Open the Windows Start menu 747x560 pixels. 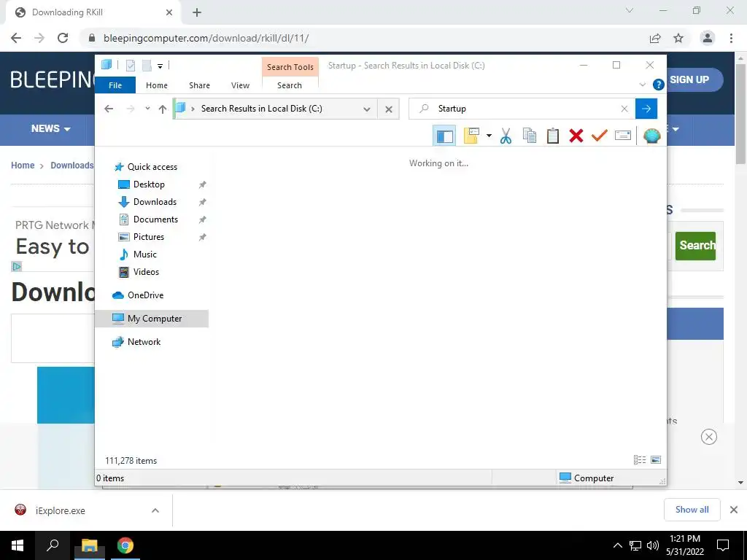(x=18, y=545)
